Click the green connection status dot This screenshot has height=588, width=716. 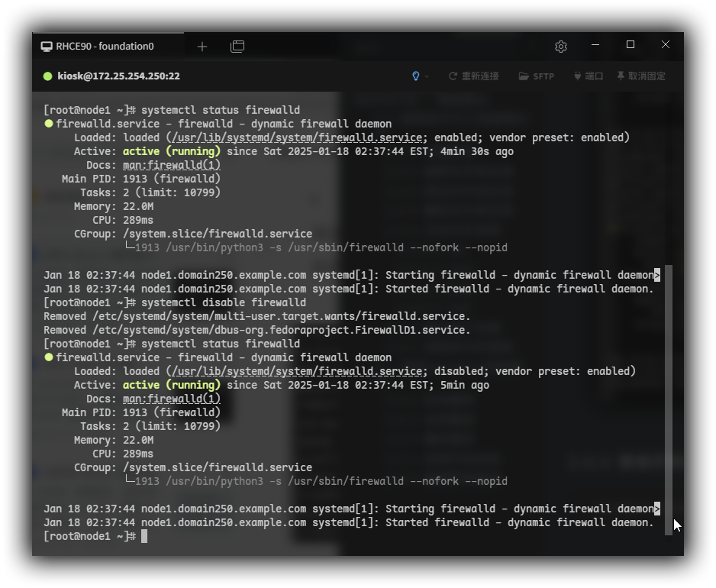(x=47, y=76)
